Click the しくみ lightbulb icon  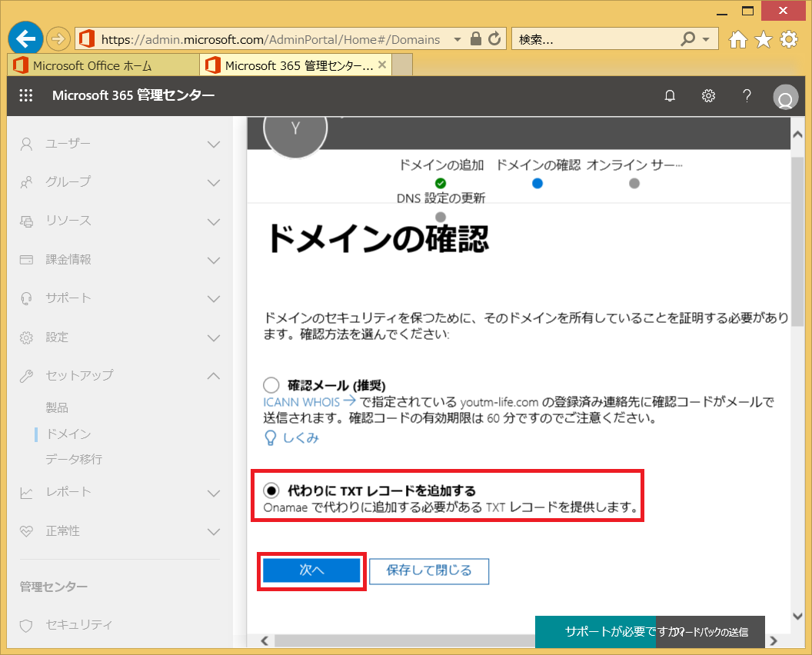tap(270, 438)
